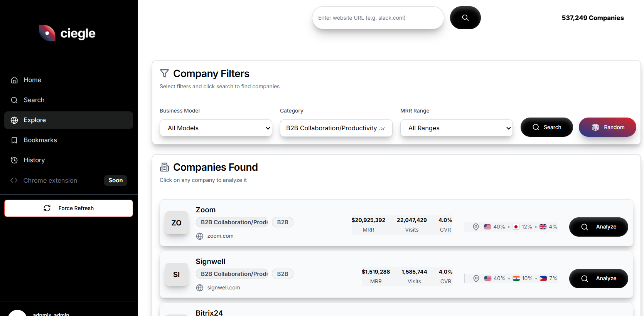This screenshot has width=644, height=316.
Task: Click the building icon beside Companies Found
Action: click(164, 167)
